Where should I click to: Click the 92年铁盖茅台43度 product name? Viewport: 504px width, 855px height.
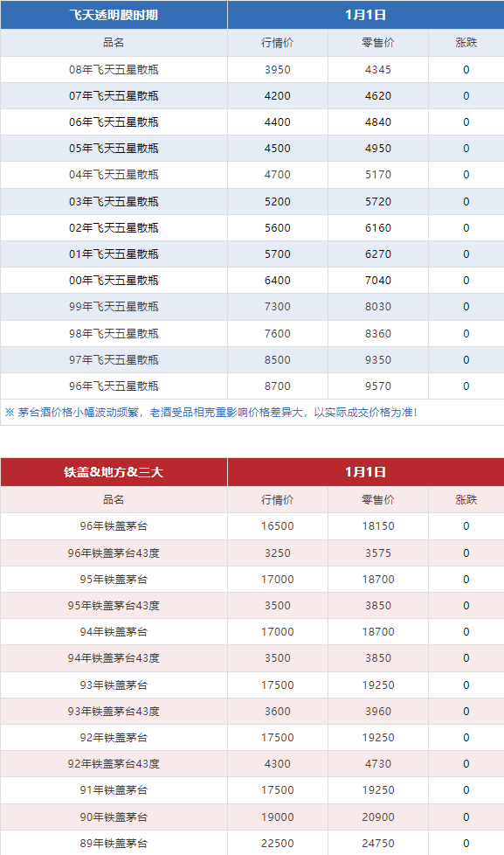pos(114,764)
